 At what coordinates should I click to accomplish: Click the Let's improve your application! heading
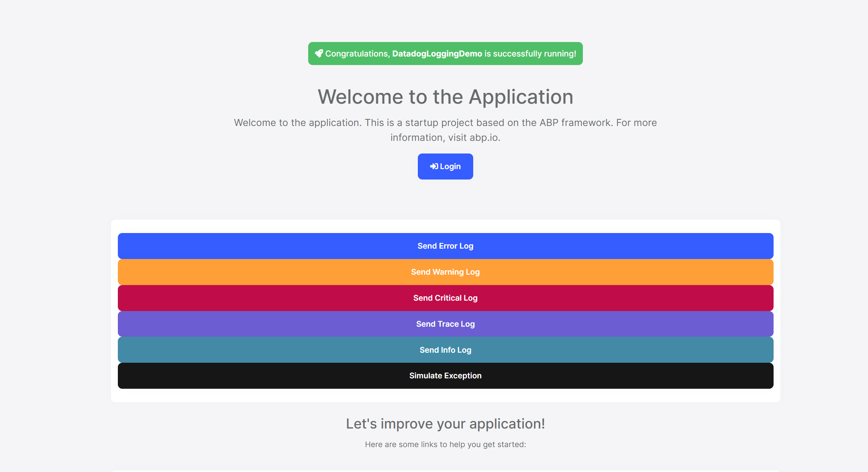coord(445,424)
